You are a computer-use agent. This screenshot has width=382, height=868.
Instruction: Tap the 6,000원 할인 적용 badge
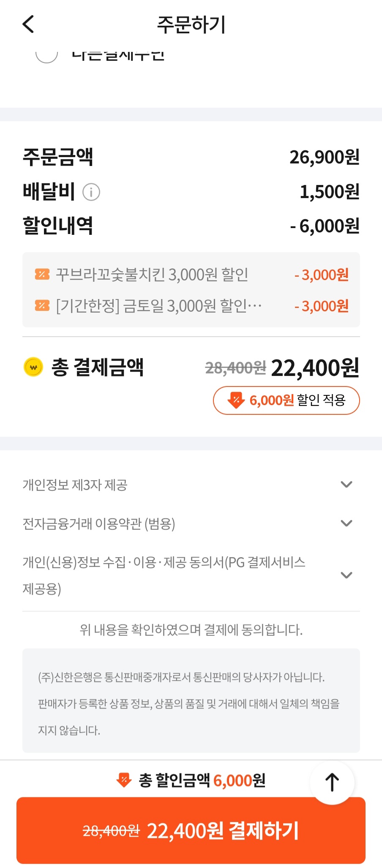[286, 400]
